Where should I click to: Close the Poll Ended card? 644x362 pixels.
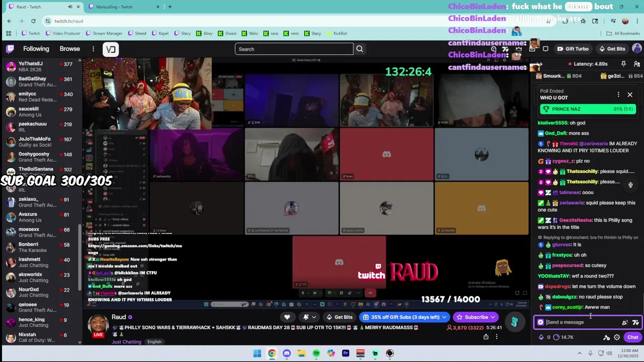[x=630, y=95]
